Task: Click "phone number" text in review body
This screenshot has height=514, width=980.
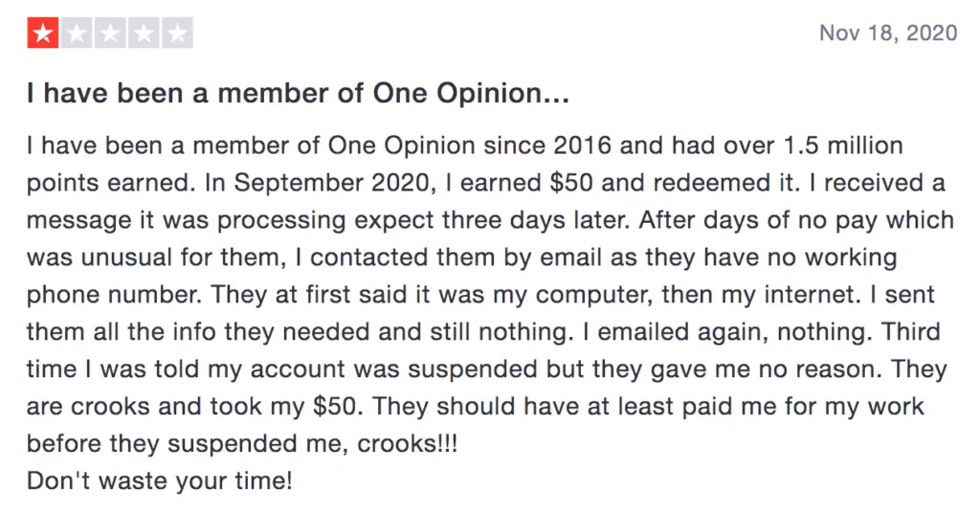Action: [x=113, y=295]
